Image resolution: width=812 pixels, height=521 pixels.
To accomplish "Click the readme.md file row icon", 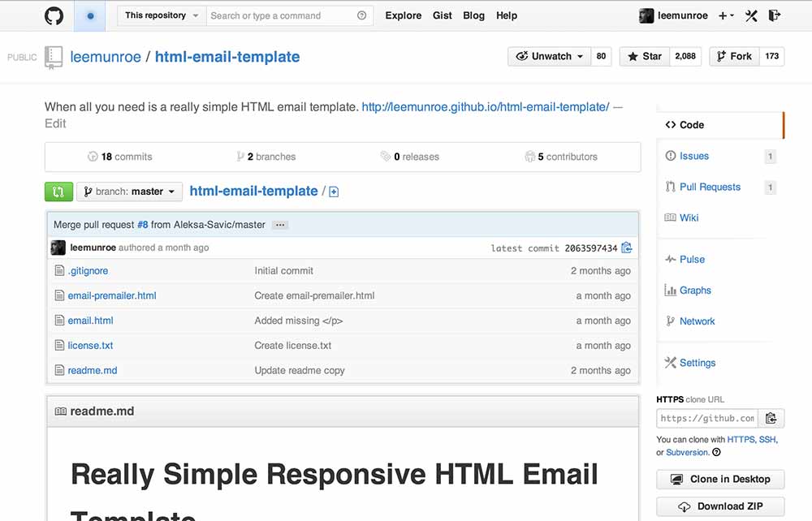I will pos(59,370).
